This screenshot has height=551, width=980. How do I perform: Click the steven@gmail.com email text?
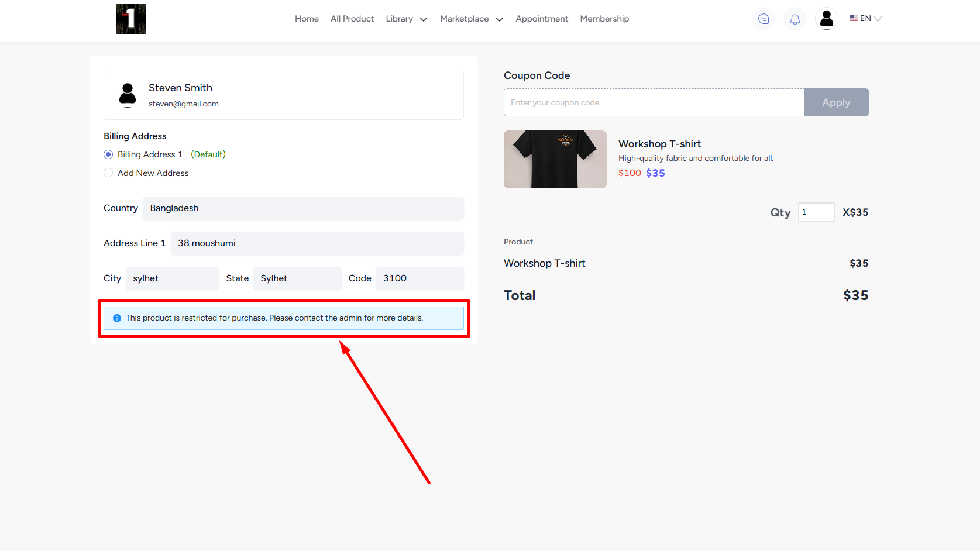pos(184,104)
